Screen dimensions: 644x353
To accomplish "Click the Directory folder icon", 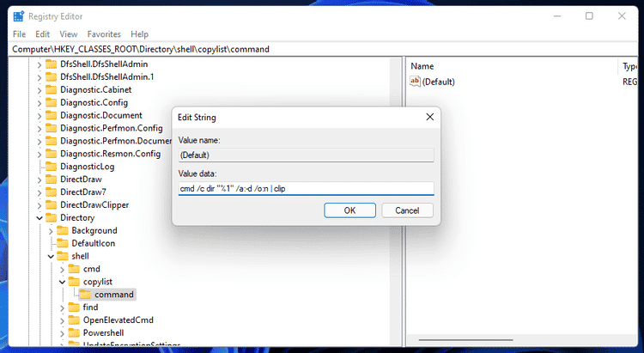I will pos(51,217).
